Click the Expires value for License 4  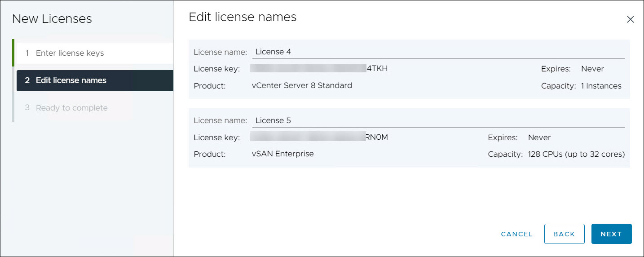click(x=592, y=69)
